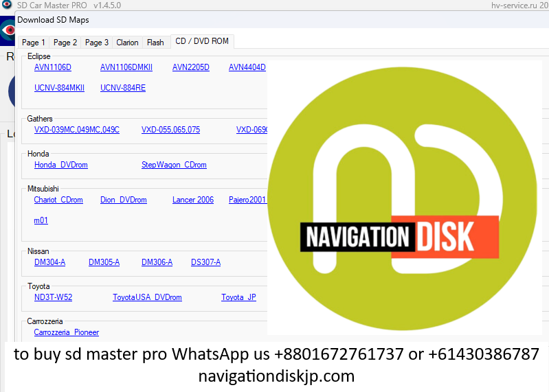Open VXD-039MC,049MC,049C Gathers link

pos(77,130)
